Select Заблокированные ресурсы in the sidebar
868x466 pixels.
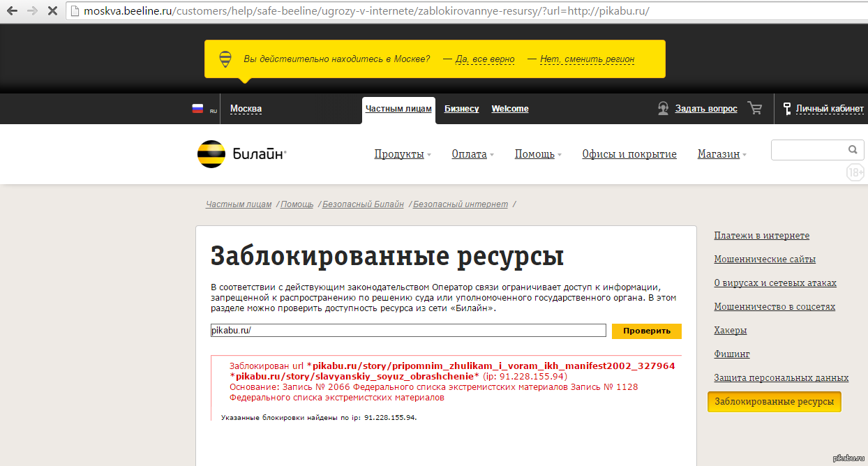click(x=775, y=402)
